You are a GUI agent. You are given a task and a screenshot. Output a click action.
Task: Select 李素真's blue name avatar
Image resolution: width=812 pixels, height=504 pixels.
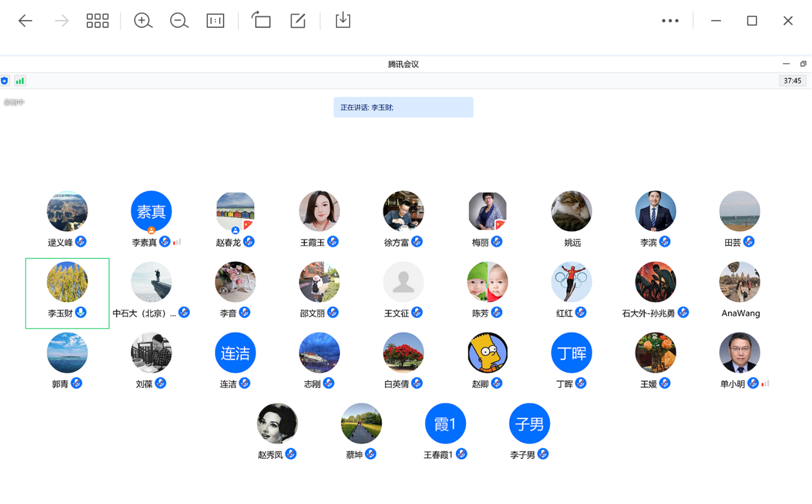[x=151, y=211]
